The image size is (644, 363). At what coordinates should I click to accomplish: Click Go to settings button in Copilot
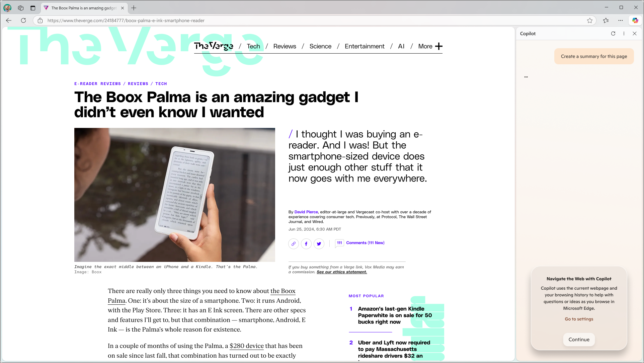click(579, 319)
